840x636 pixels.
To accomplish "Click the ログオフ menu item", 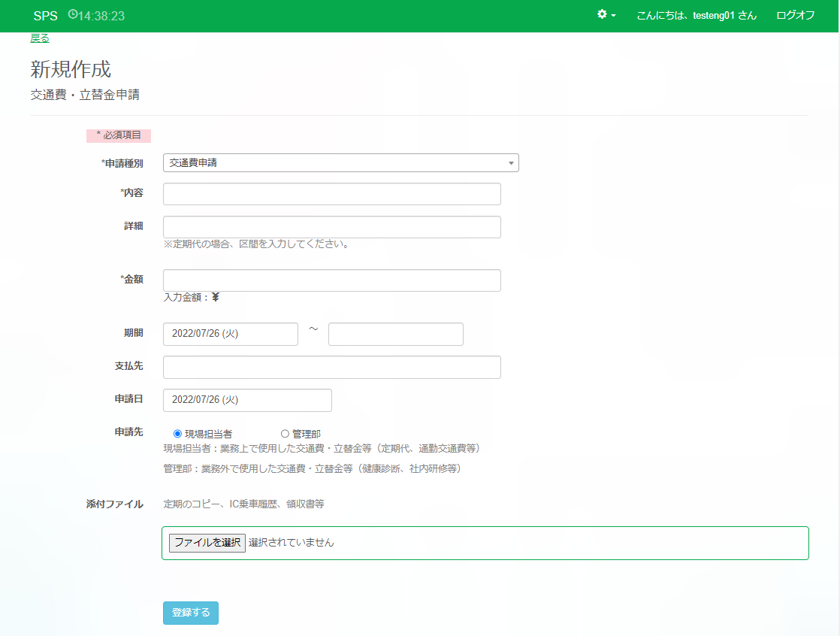I will point(795,16).
